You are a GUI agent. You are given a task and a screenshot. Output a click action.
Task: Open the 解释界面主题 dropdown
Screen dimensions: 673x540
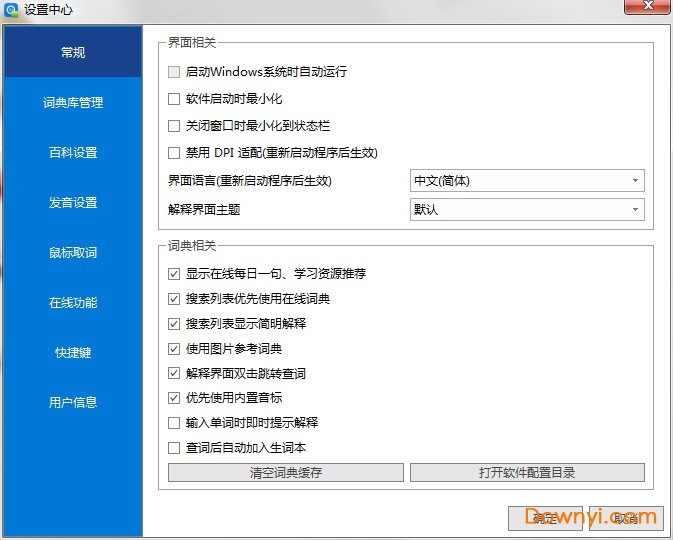[527, 210]
